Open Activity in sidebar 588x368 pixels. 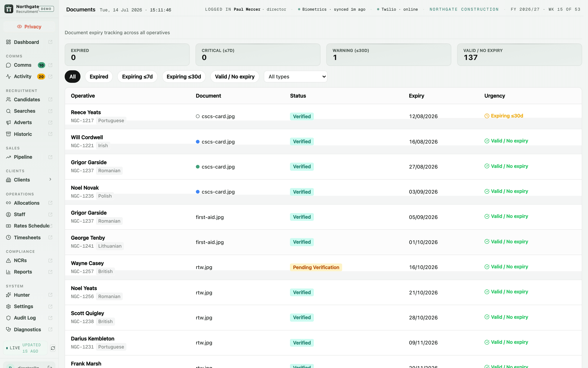coord(23,76)
